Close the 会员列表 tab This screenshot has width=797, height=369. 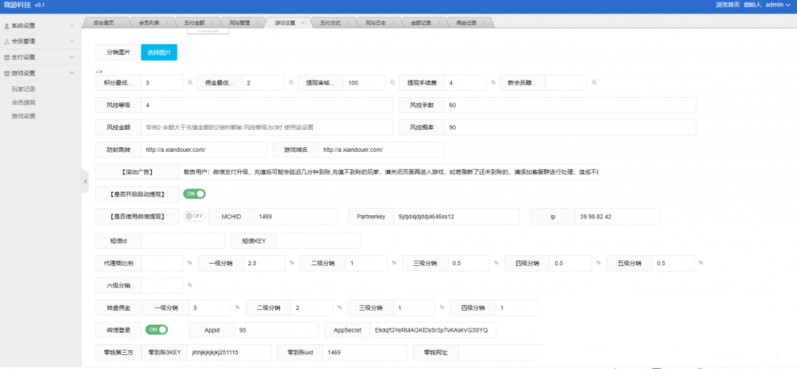[x=167, y=23]
